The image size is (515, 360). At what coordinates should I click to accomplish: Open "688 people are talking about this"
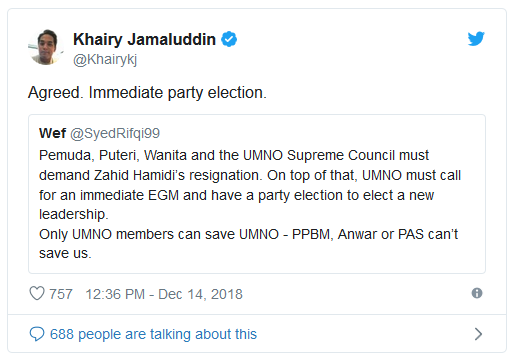(x=153, y=334)
